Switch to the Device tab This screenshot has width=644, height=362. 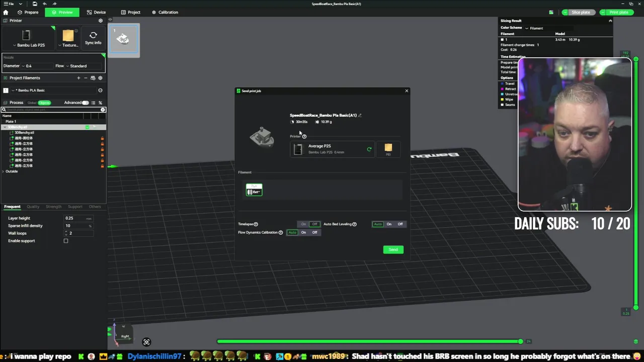click(x=96, y=12)
